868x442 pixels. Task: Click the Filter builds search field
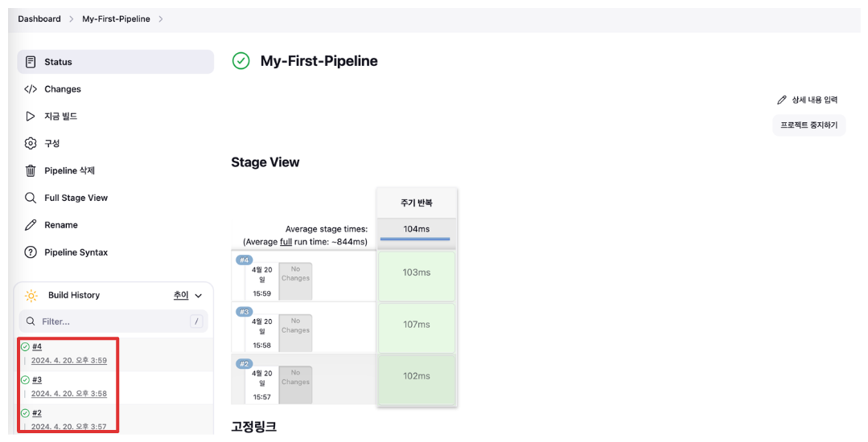tap(113, 321)
